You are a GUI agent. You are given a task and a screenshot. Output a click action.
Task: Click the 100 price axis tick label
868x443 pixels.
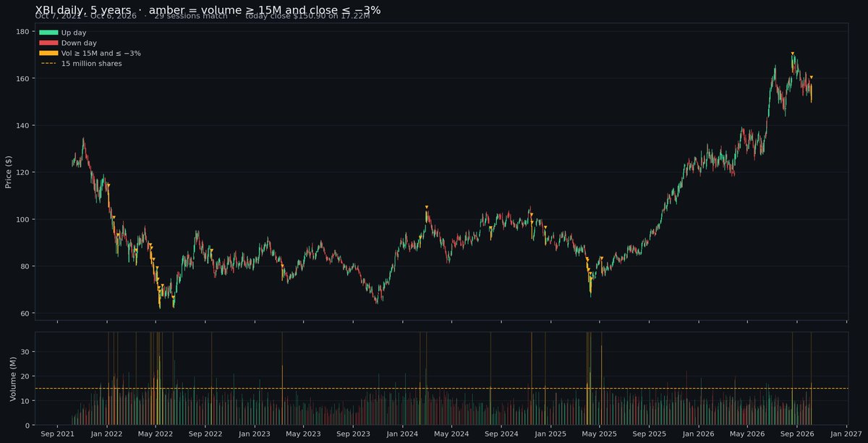[x=22, y=219]
